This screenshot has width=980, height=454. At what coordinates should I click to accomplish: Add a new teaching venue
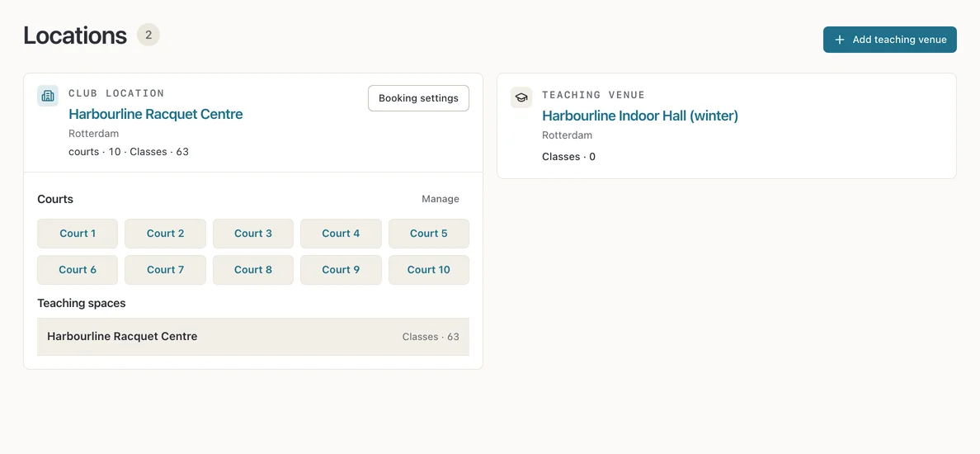(x=889, y=40)
